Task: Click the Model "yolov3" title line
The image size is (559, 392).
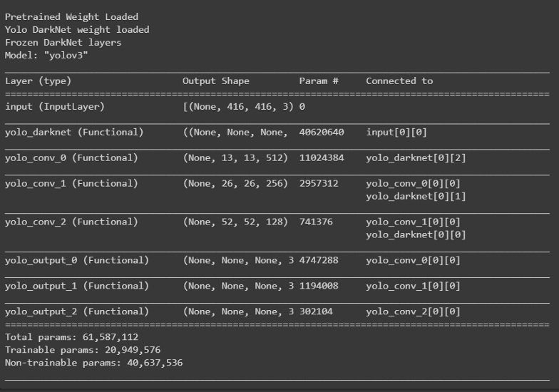Action: 46,56
